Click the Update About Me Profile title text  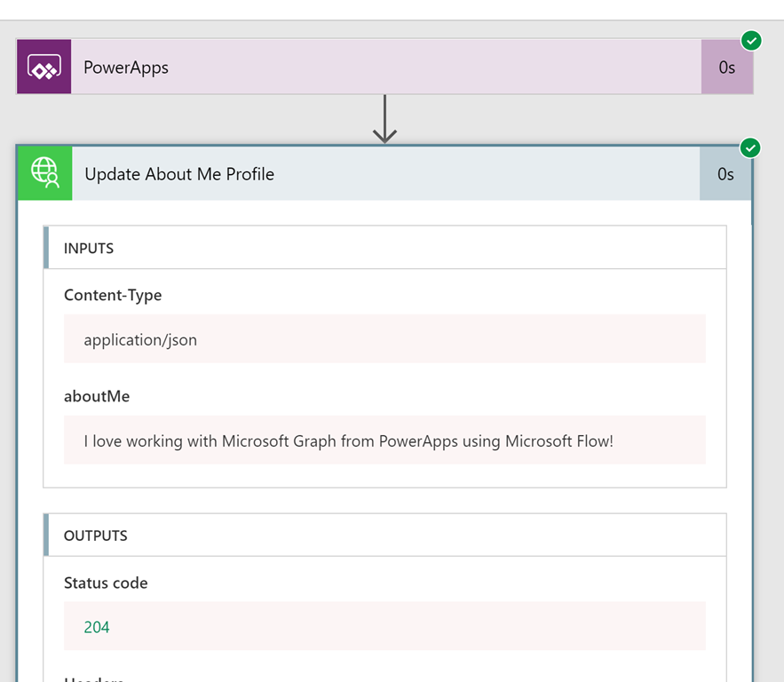pos(179,174)
